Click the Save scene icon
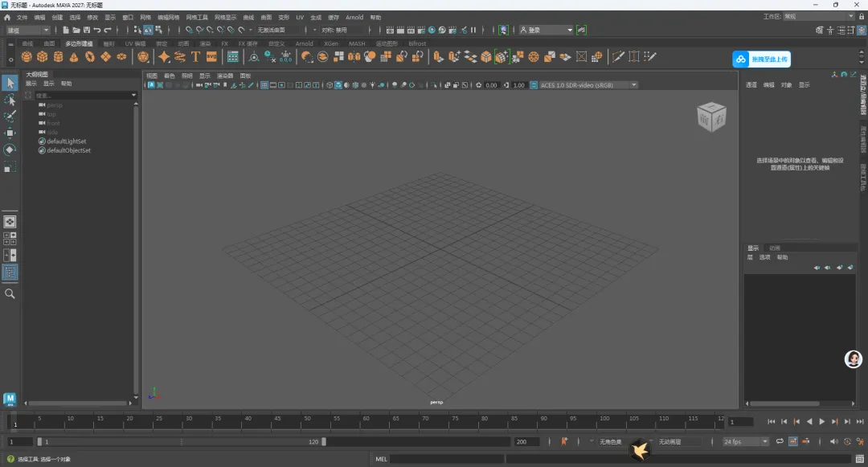The height and width of the screenshot is (467, 868). pyautogui.click(x=86, y=30)
